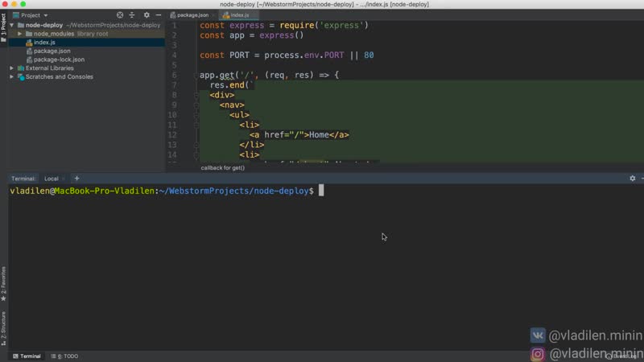Open terminal settings gear icon
The width and height of the screenshot is (644, 362).
[x=633, y=179]
